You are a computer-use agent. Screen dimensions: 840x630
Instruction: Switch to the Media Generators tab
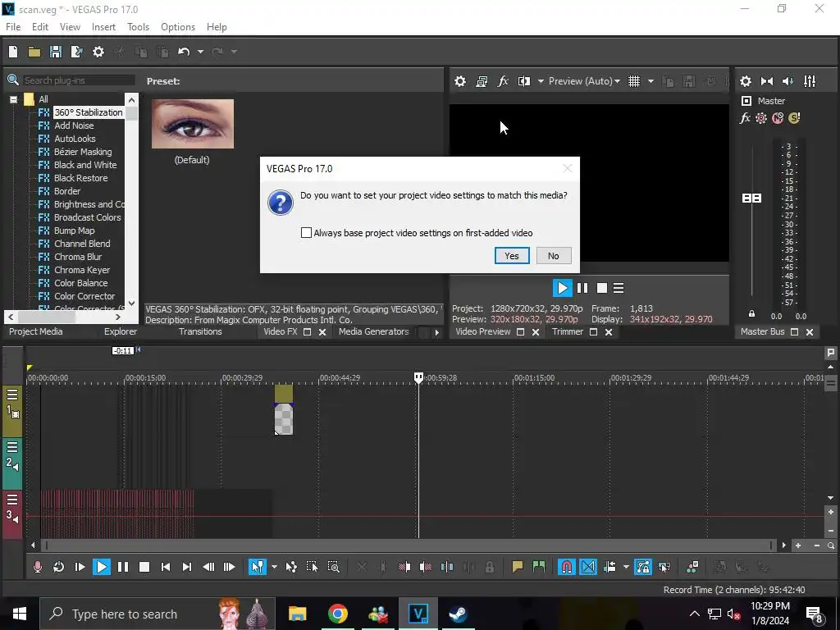374,331
